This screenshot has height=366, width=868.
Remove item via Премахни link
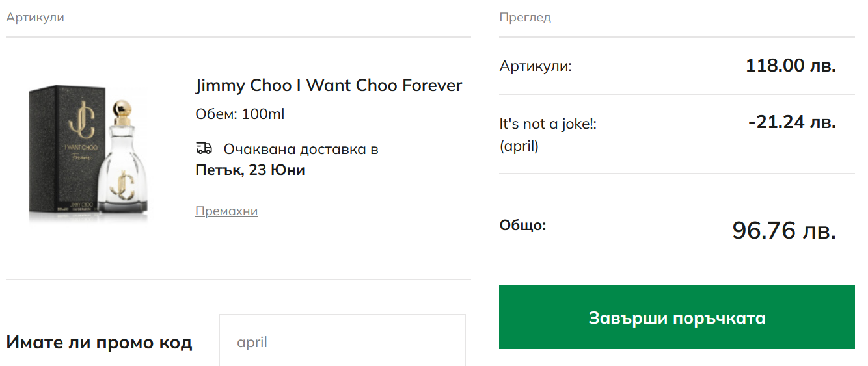pos(226,211)
